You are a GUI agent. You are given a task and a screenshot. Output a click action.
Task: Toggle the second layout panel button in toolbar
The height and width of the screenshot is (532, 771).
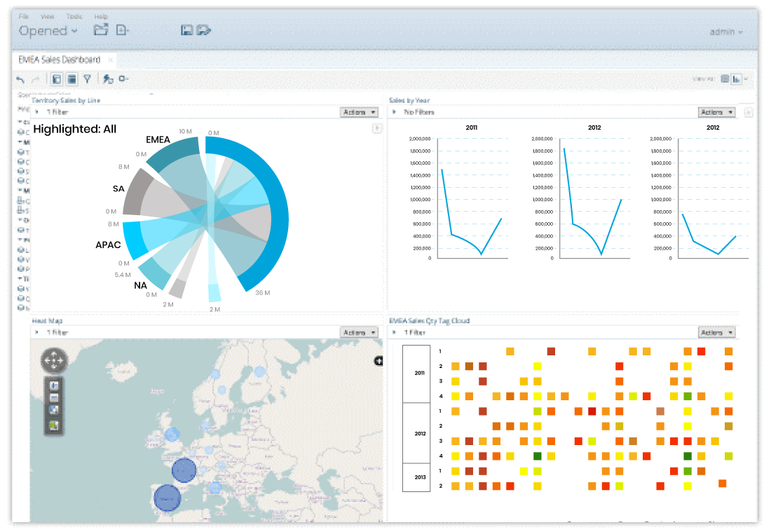point(71,79)
